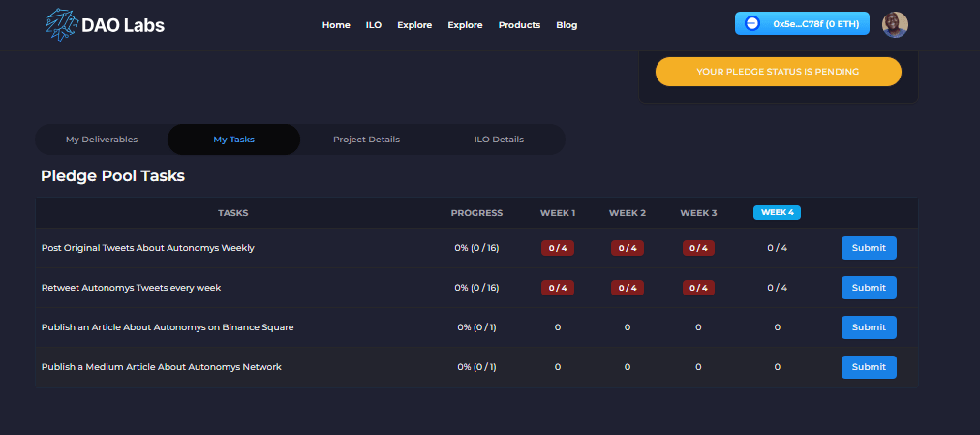Submit Medium Article About Autonomys task

click(x=869, y=367)
